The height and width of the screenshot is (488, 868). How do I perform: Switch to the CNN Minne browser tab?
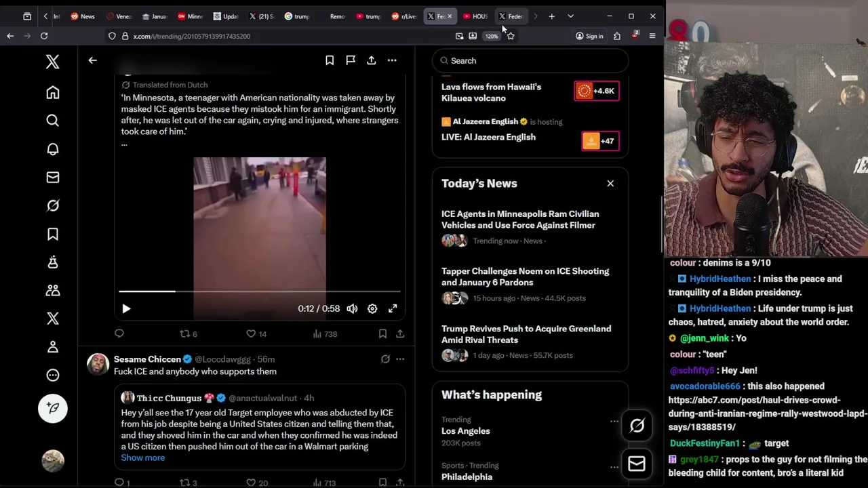pos(190,16)
